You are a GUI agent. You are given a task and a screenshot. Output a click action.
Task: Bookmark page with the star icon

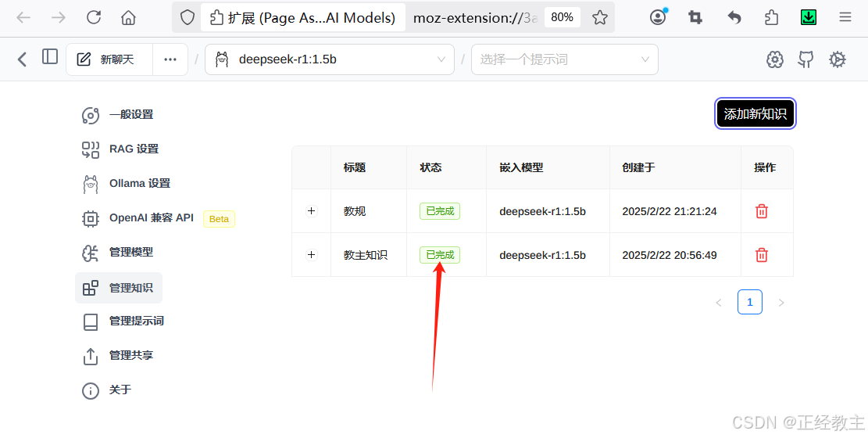click(x=599, y=18)
